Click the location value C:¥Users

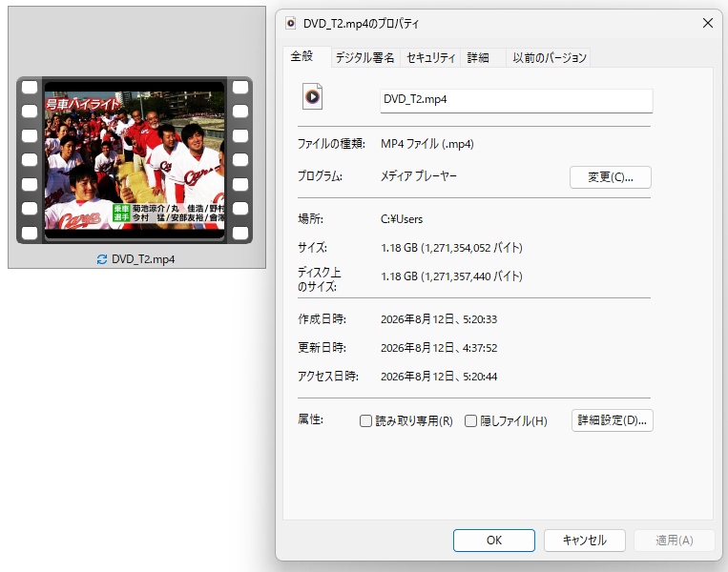tap(402, 219)
